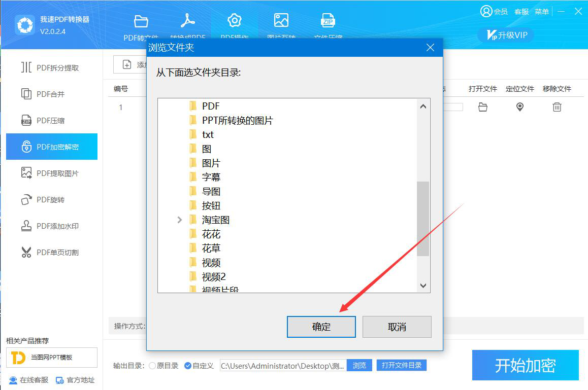Select the PDF folder in the tree

tap(211, 107)
